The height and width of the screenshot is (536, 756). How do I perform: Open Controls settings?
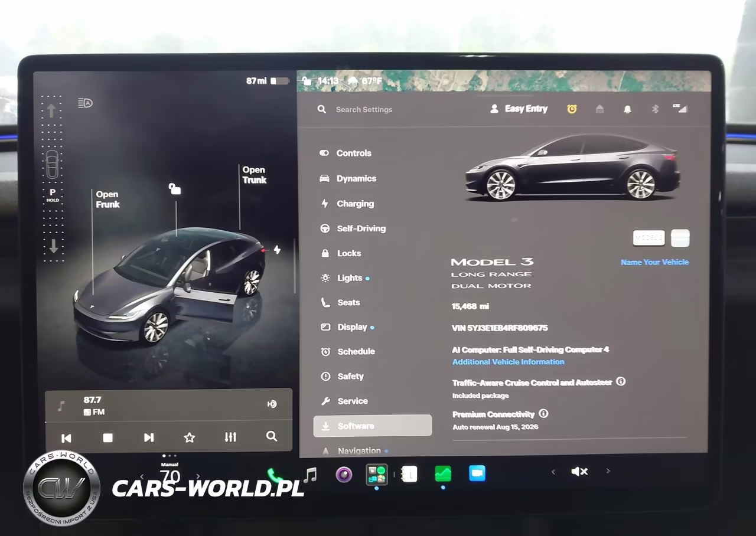[346, 153]
